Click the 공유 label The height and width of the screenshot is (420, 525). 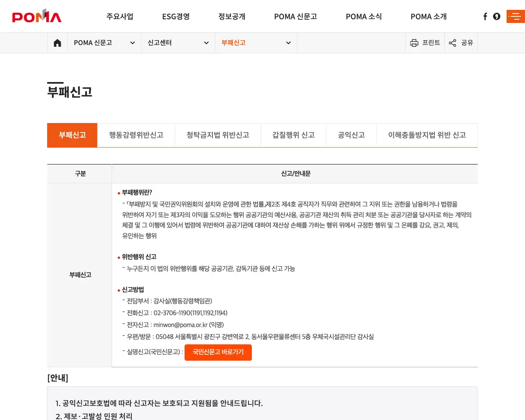[467, 43]
